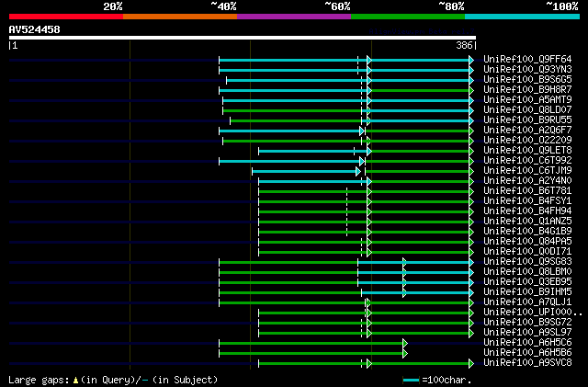Select hit label UniRef100_A9SL97
588x387 pixels.
(x=527, y=333)
